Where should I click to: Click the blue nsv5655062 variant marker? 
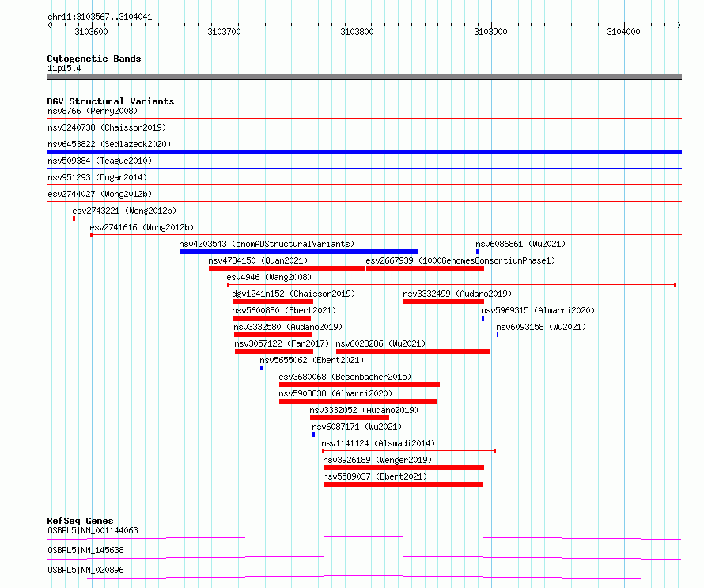pos(261,368)
